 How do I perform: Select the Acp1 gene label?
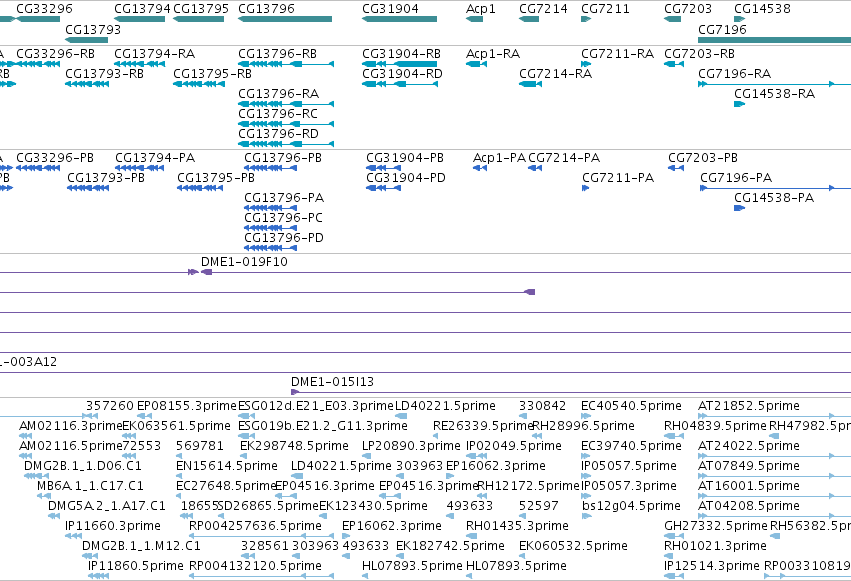click(x=481, y=9)
